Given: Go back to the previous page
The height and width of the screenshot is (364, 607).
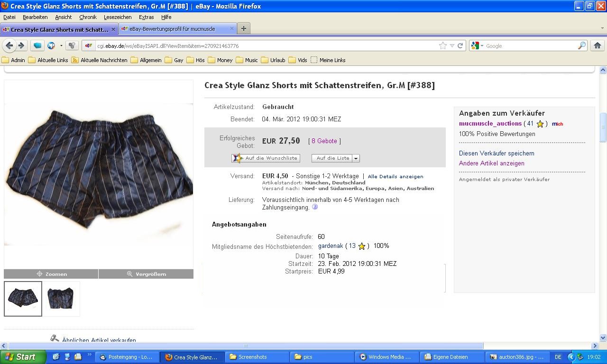Looking at the screenshot, I should point(9,45).
